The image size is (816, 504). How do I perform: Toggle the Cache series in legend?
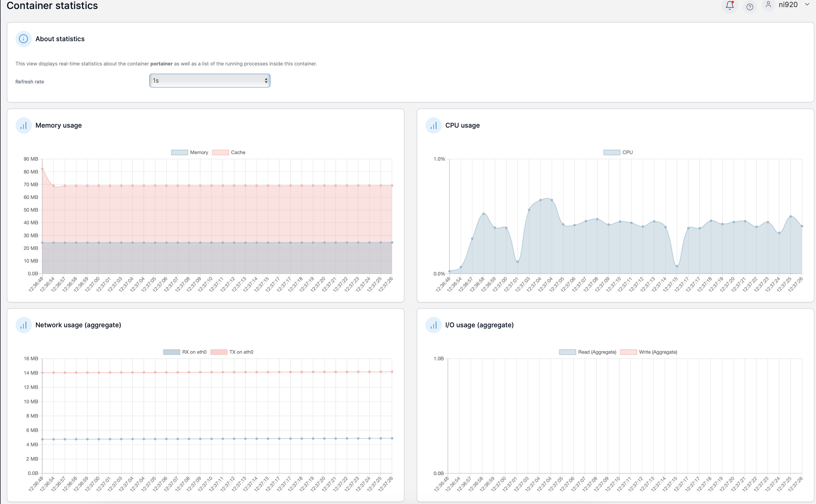(229, 152)
